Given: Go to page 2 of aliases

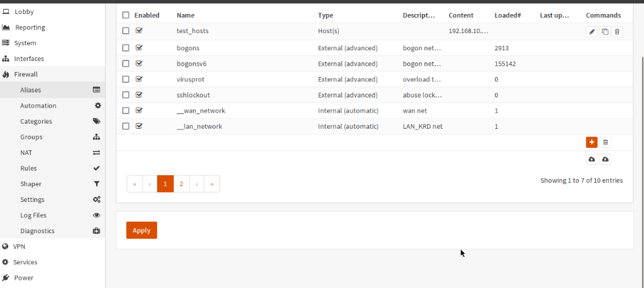Looking at the screenshot, I should click(181, 184).
